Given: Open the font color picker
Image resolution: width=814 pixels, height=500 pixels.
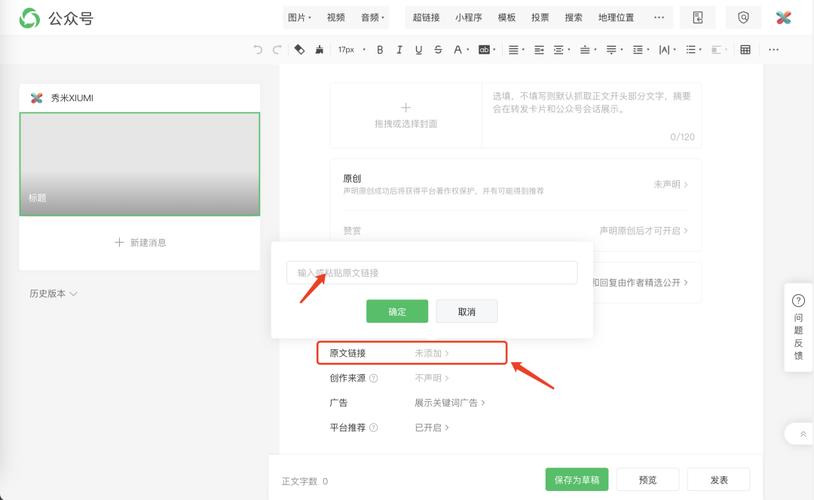Looking at the screenshot, I should tap(460, 50).
